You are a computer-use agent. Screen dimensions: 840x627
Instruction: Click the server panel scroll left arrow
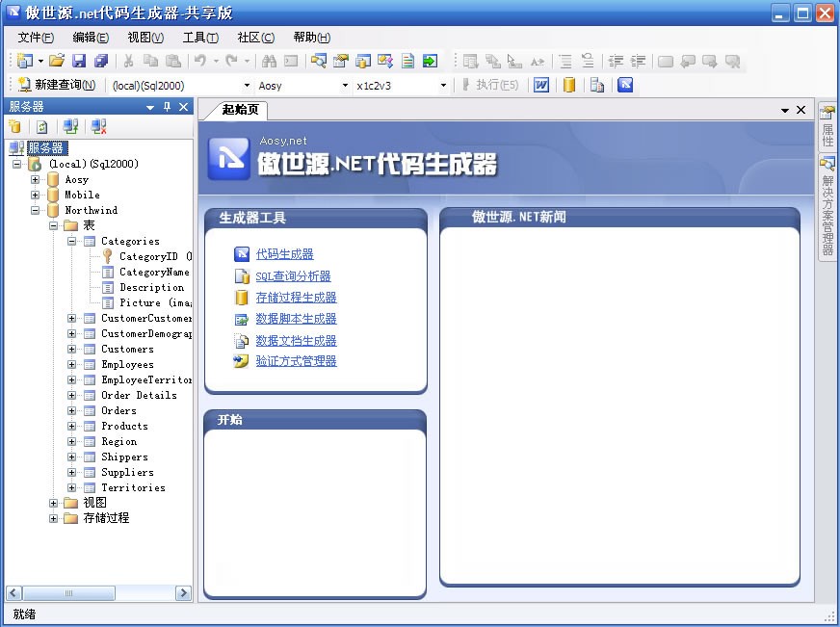pyautogui.click(x=13, y=593)
